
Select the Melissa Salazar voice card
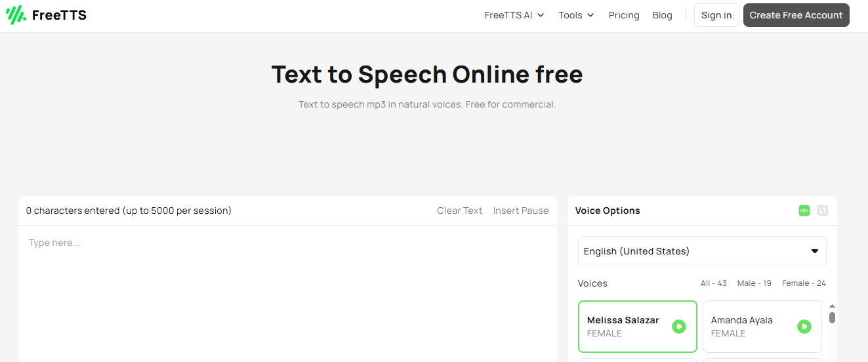click(x=638, y=327)
